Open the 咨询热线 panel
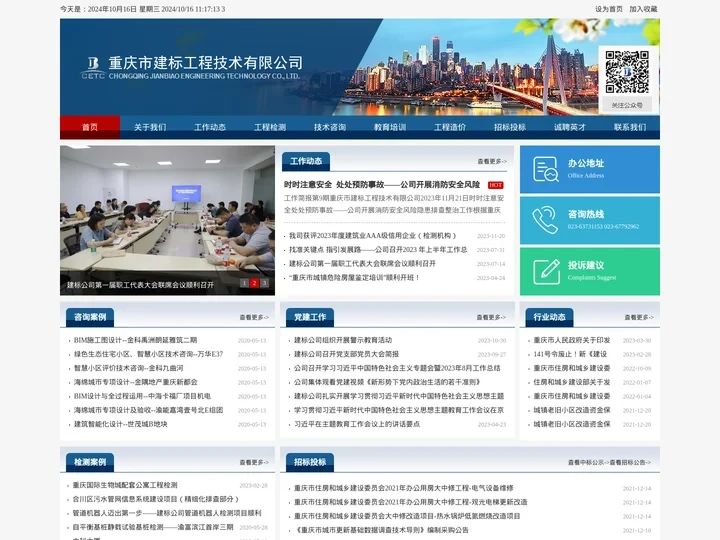Viewport: 720px width, 540px height. (x=590, y=220)
